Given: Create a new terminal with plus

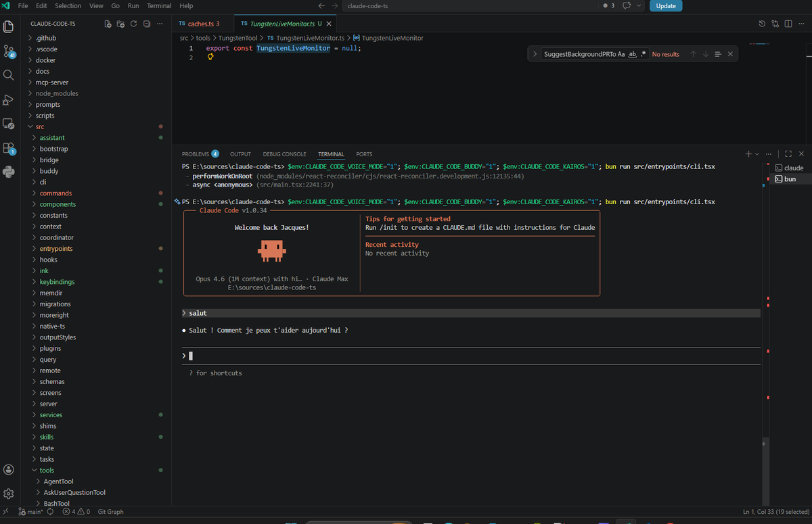Looking at the screenshot, I should (x=748, y=154).
